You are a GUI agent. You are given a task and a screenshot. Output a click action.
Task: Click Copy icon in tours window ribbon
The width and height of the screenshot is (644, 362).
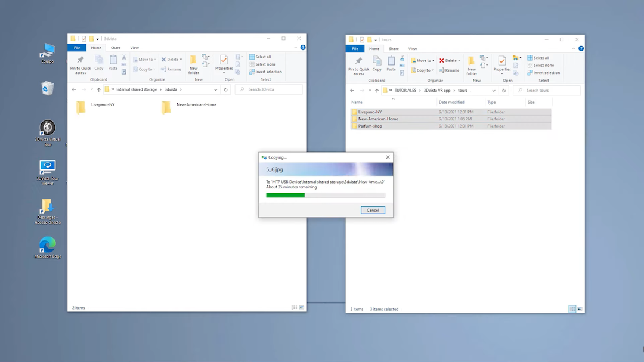coord(377,63)
